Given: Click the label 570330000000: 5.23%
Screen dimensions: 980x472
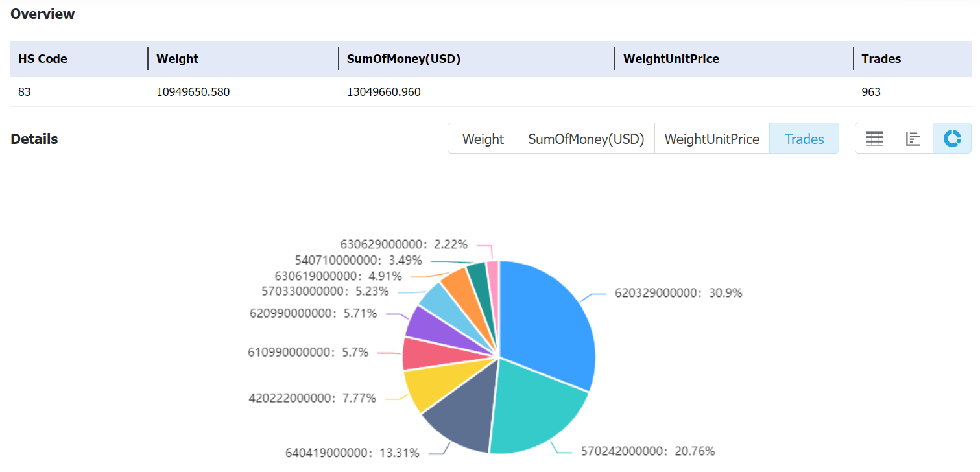Looking at the screenshot, I should pyautogui.click(x=325, y=292).
